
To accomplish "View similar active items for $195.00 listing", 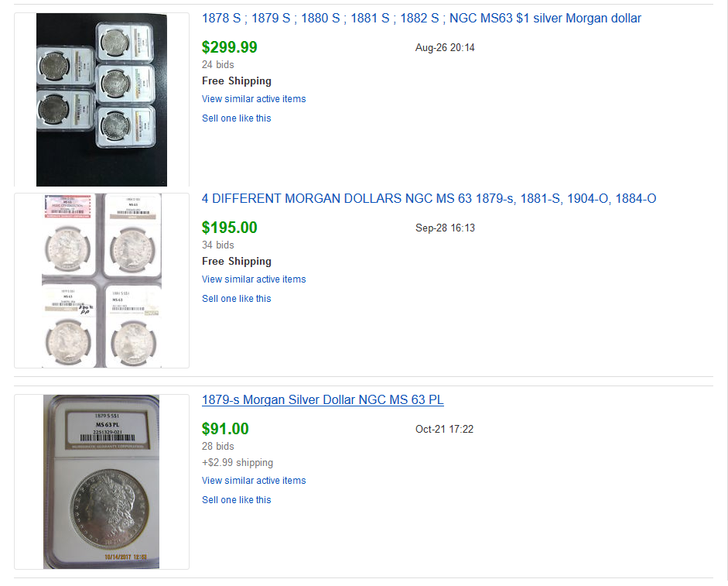I will 254,279.
